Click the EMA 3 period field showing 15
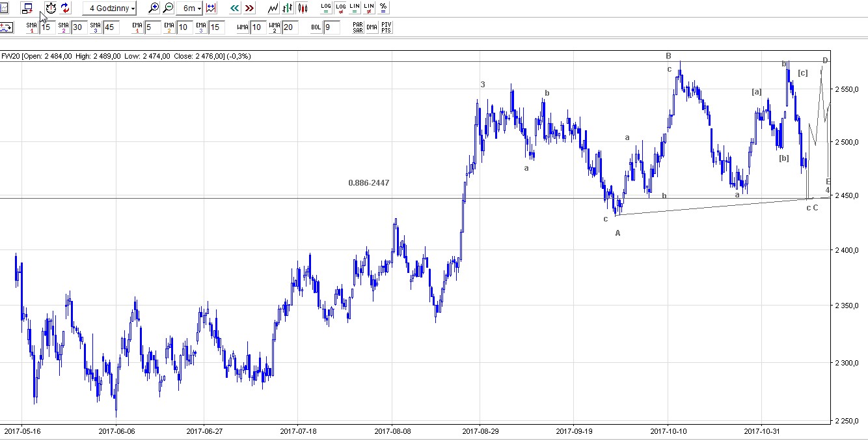868x441 pixels. click(x=216, y=27)
